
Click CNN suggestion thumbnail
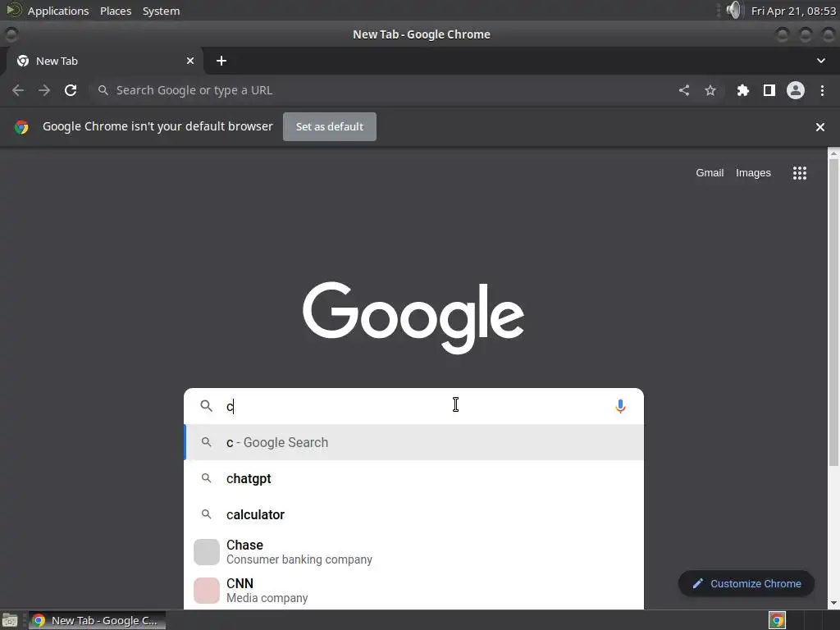coord(207,591)
